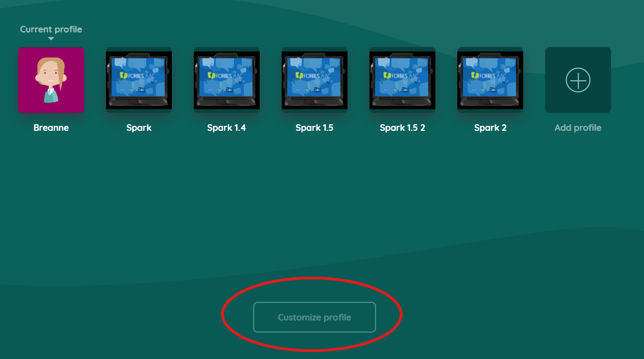This screenshot has width=644, height=359.
Task: Click the Add profile label
Action: (x=578, y=128)
